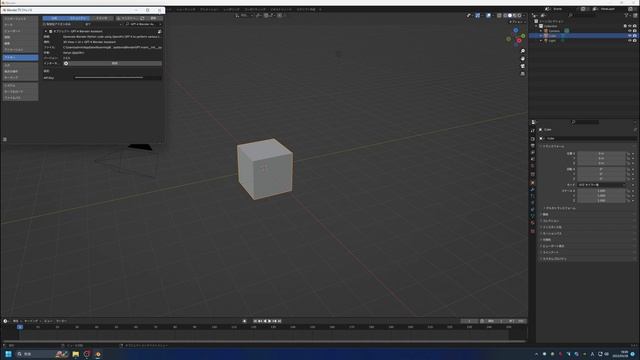Open the Texture properties tab

[533, 231]
